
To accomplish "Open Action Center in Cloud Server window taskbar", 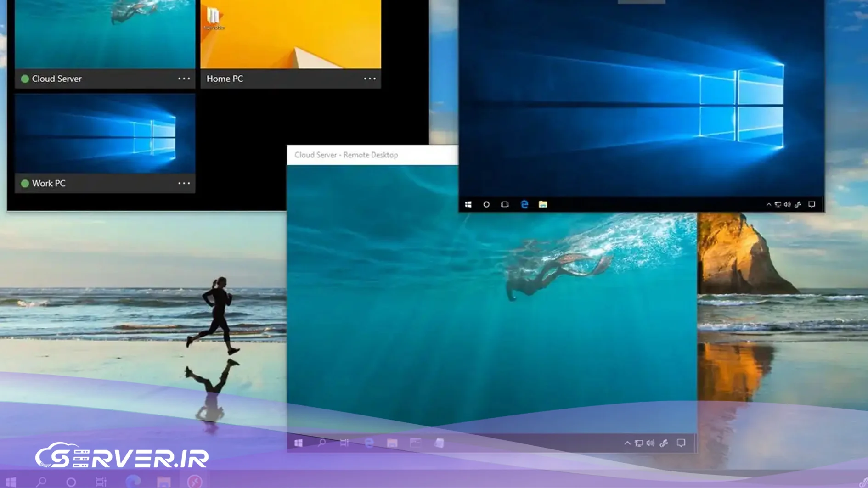I will [x=681, y=443].
